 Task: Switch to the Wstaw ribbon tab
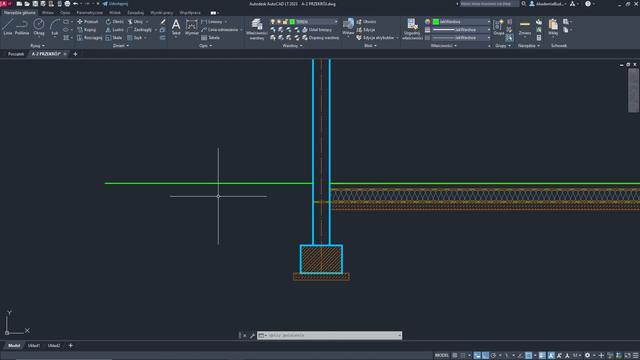[x=48, y=13]
